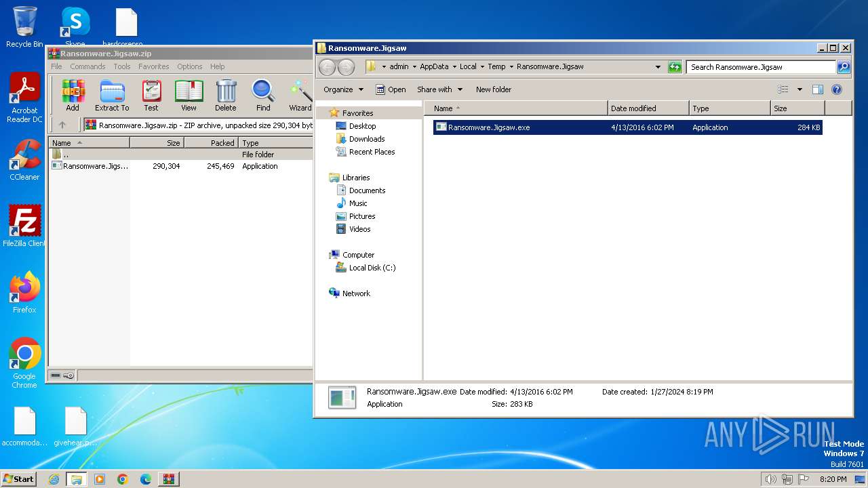Click the Chrome icon in taskbar
This screenshot has height=488, width=868.
[123, 479]
